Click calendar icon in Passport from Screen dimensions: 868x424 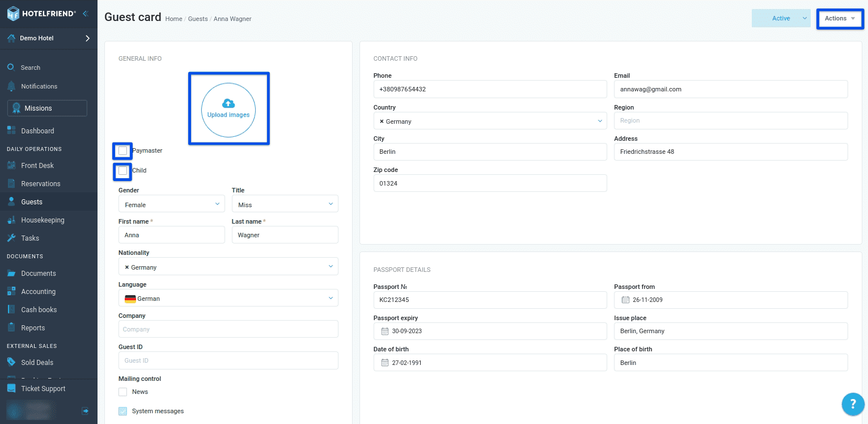click(626, 300)
